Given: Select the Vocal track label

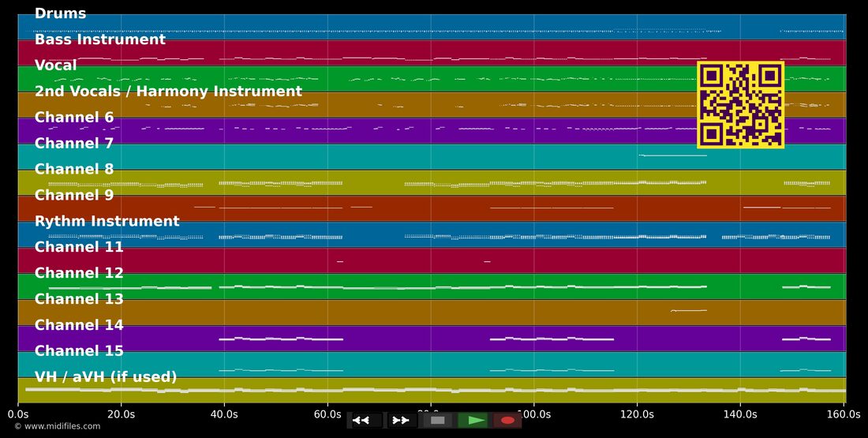Looking at the screenshot, I should 56,66.
